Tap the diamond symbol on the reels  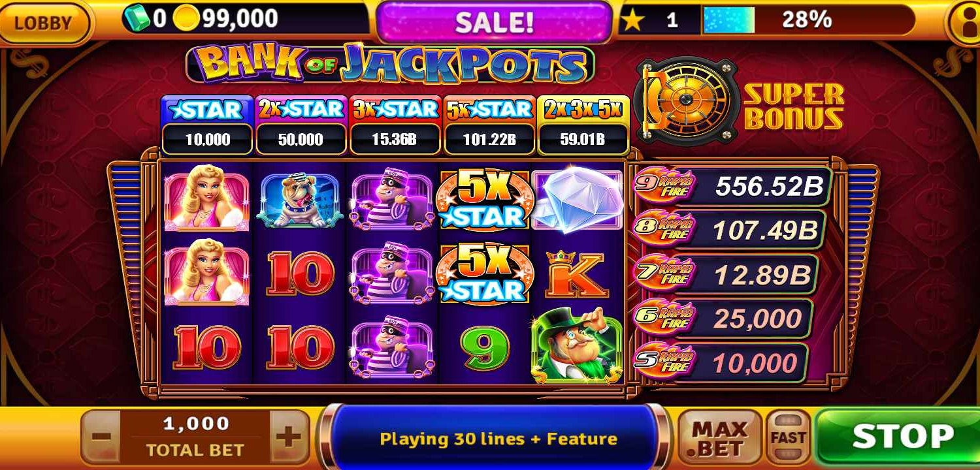pos(577,198)
